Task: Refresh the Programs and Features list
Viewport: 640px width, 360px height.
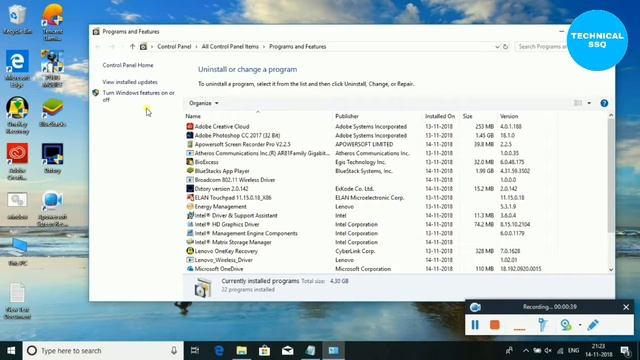Action: point(505,47)
